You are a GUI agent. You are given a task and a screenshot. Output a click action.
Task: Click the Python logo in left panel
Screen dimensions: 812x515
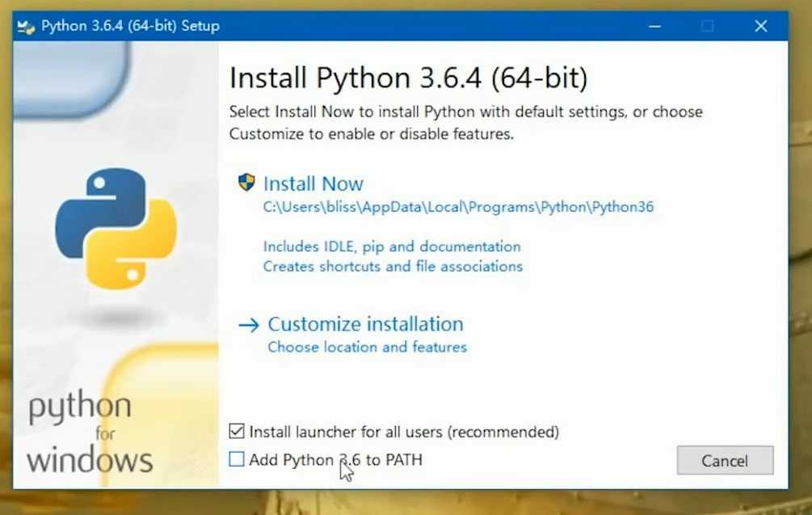pos(116,228)
